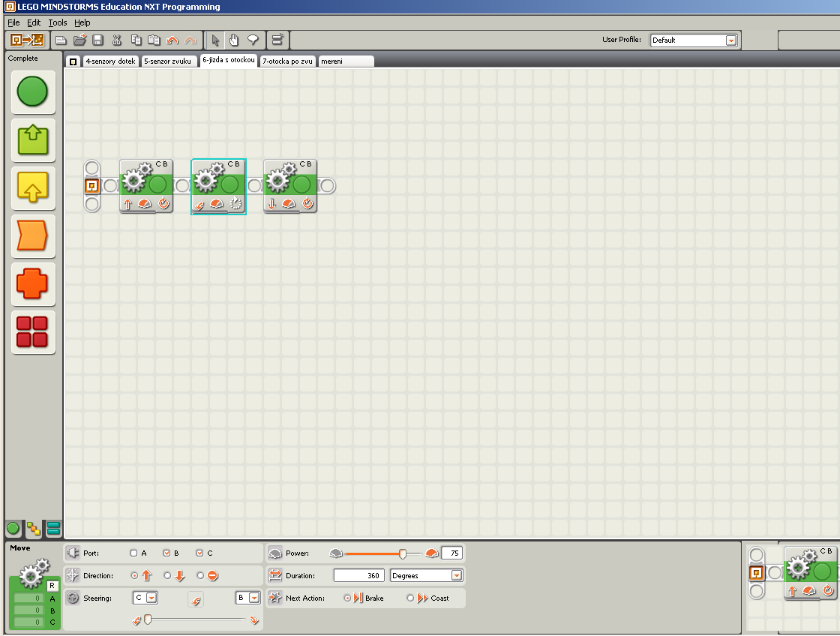
Task: Open the User Profile dropdown
Action: pyautogui.click(x=731, y=40)
